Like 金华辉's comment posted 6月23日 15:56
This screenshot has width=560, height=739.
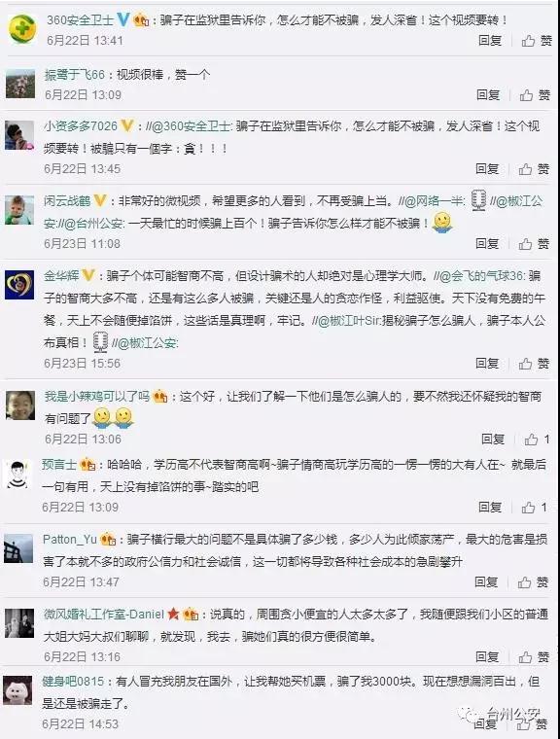(x=534, y=364)
